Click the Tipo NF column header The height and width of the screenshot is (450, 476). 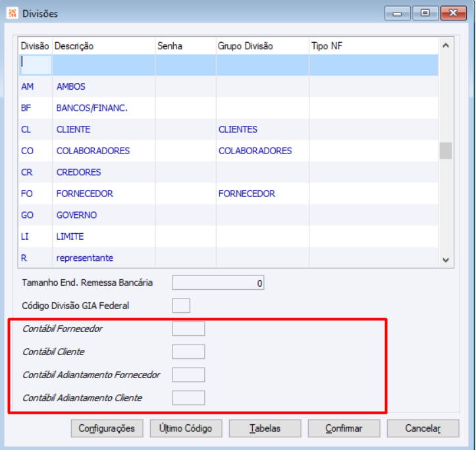(x=374, y=46)
